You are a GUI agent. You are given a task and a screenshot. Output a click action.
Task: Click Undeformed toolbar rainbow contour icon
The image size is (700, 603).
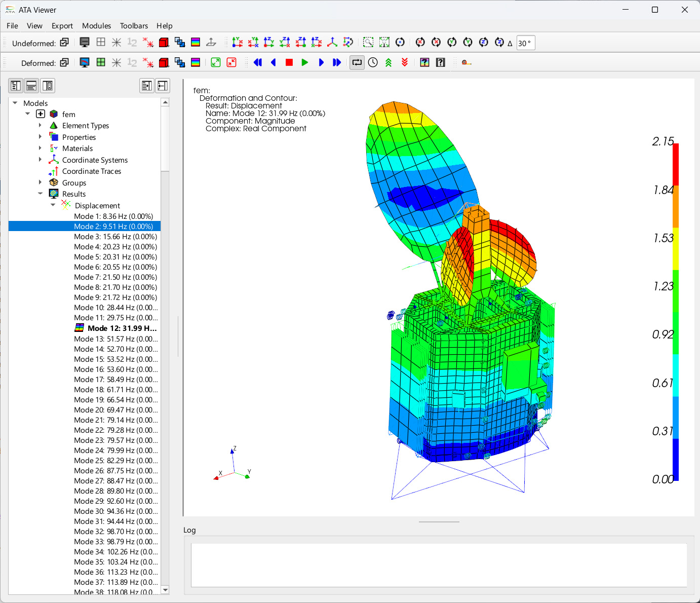tap(196, 43)
